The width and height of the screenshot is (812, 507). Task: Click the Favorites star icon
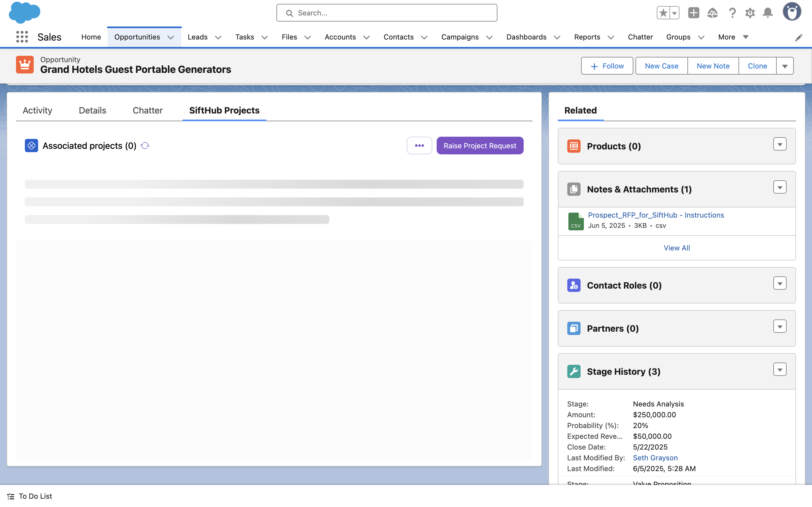[x=663, y=13]
